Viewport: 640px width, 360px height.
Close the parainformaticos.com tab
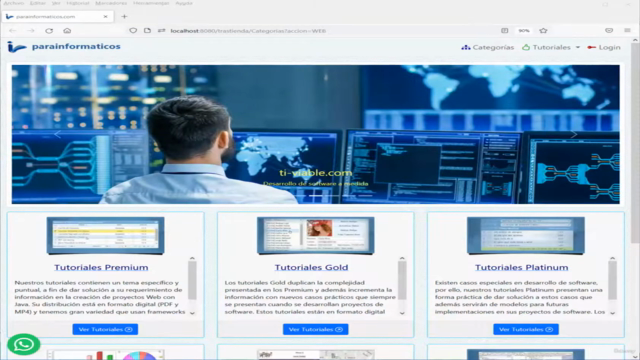point(106,16)
